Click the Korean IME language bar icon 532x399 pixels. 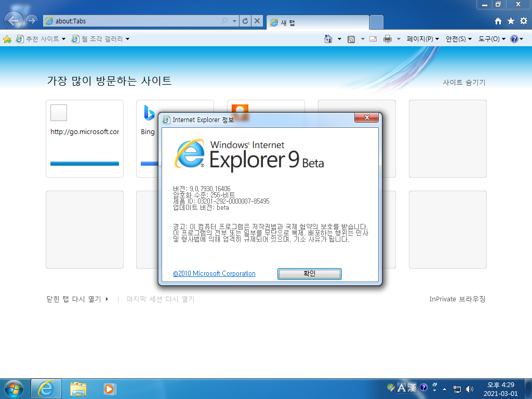(x=391, y=388)
